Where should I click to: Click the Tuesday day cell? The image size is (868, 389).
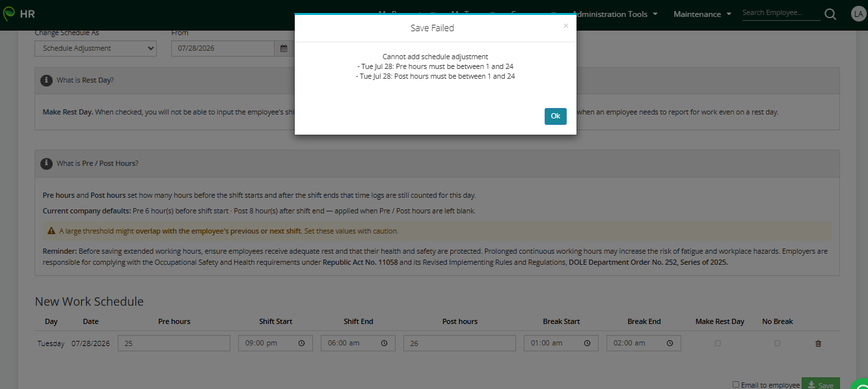click(x=51, y=343)
